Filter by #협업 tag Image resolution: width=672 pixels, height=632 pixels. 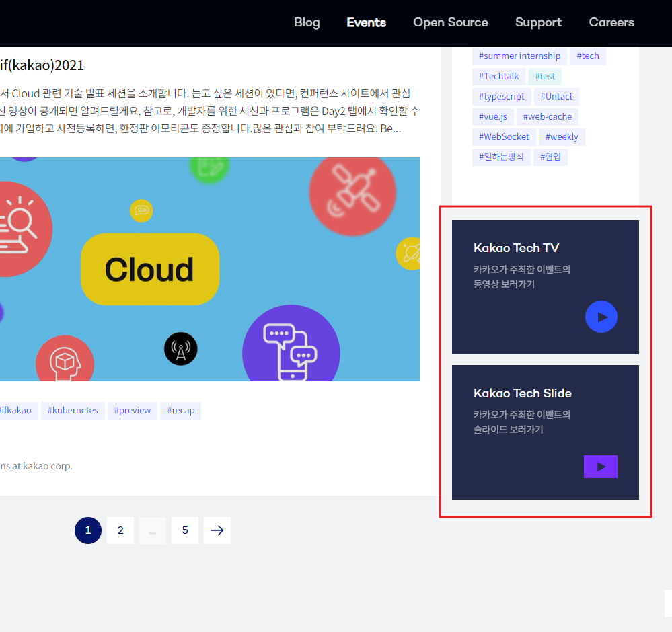click(x=550, y=157)
